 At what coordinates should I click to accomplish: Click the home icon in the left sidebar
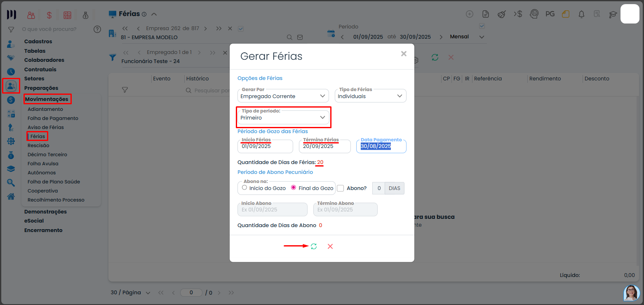11,196
